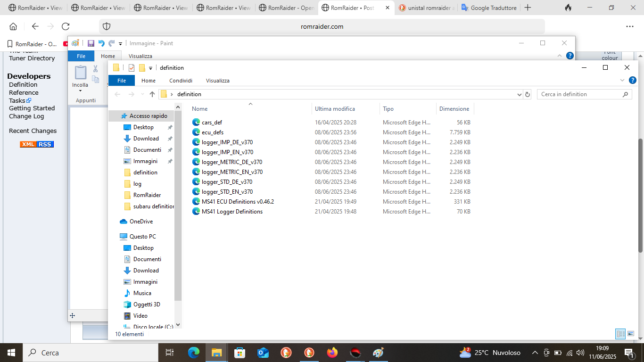Click Paint's Undo arrow in title bar
This screenshot has width=644, height=362.
[101, 43]
